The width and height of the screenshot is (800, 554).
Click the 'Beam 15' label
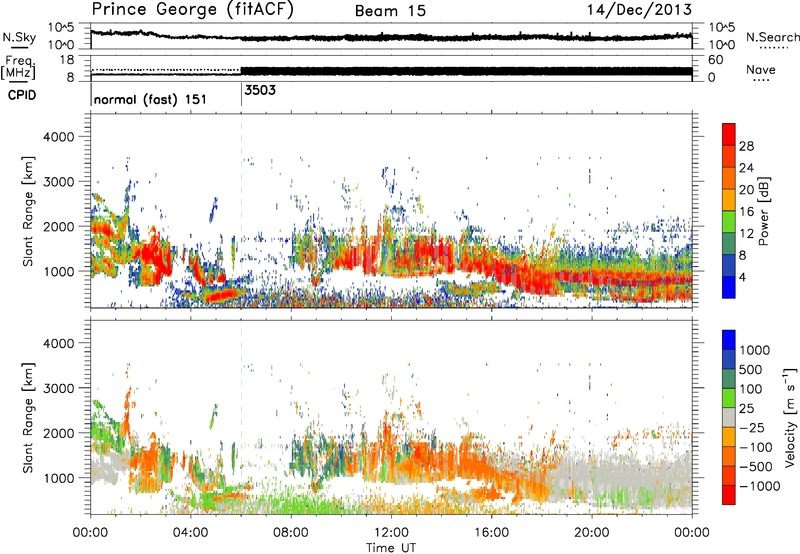pos(390,10)
